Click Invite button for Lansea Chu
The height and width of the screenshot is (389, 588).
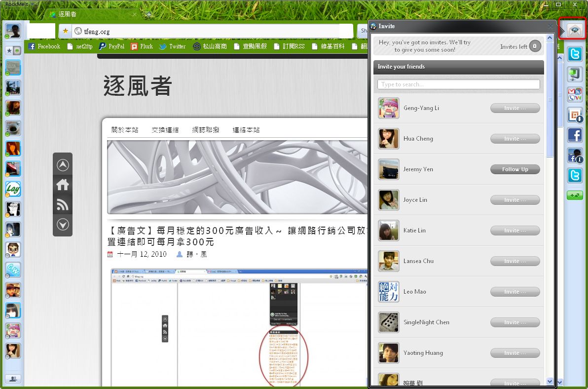tap(515, 261)
